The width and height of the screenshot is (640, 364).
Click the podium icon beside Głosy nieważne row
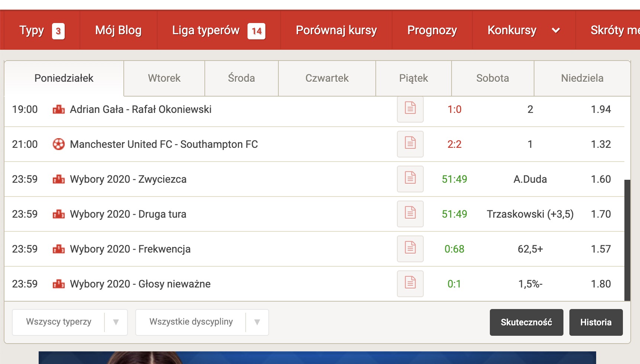coord(59,284)
